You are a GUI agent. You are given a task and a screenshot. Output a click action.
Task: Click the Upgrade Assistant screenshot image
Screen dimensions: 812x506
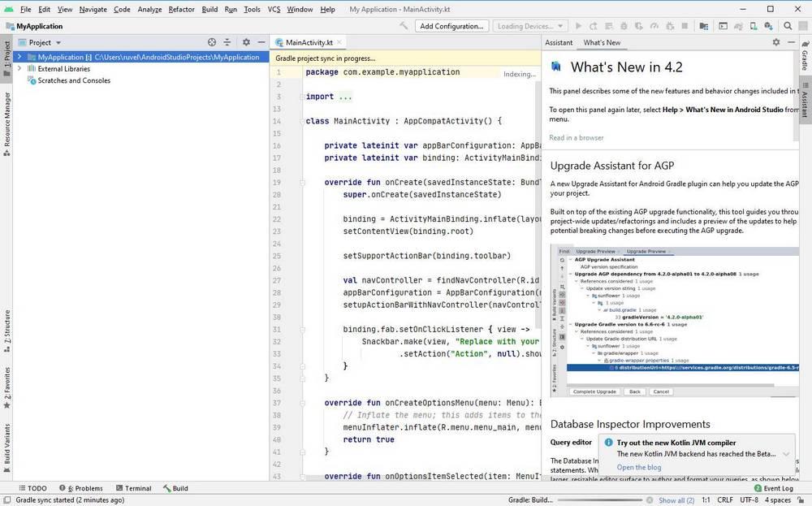[674, 322]
